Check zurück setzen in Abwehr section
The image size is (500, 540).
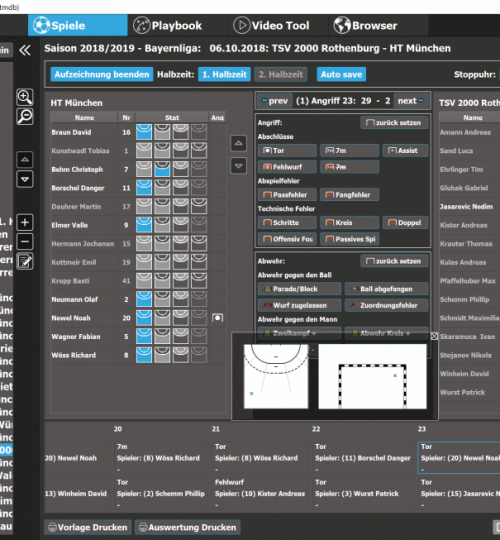pos(394,261)
